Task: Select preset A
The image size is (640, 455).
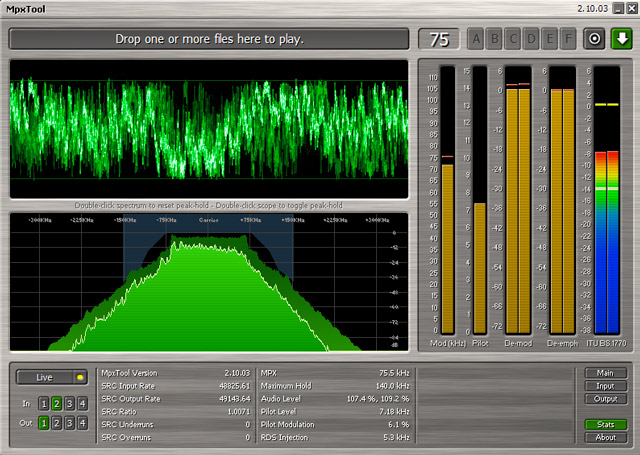Action: 476,39
